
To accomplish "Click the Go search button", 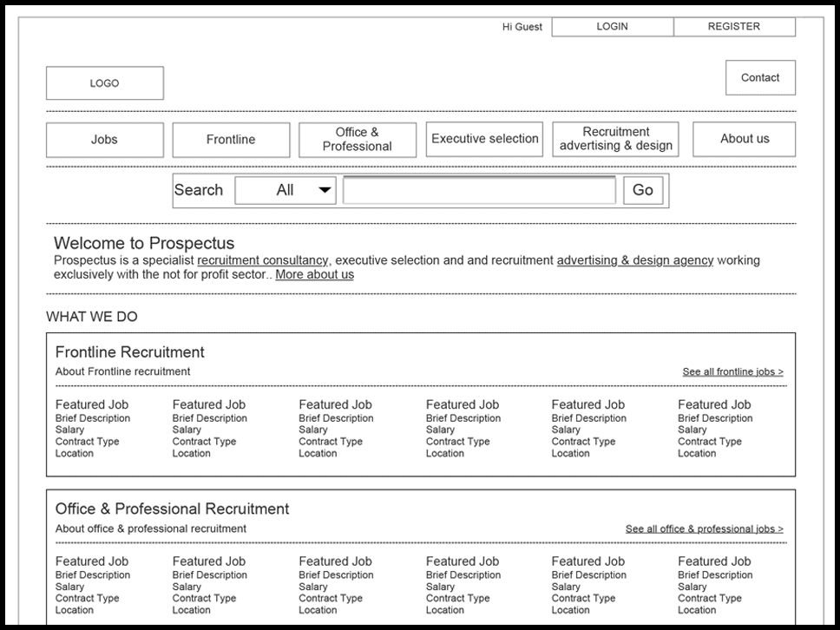I will (x=643, y=190).
